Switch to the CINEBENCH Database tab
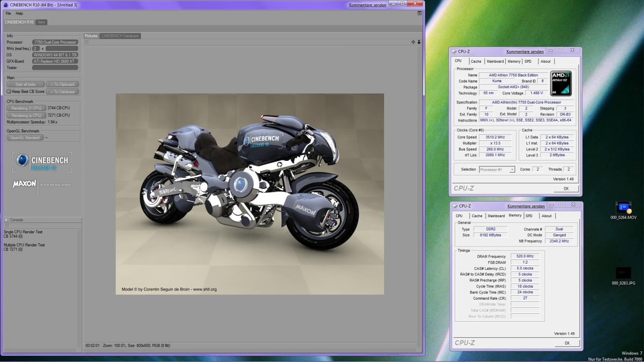The image size is (644, 362). coord(120,36)
